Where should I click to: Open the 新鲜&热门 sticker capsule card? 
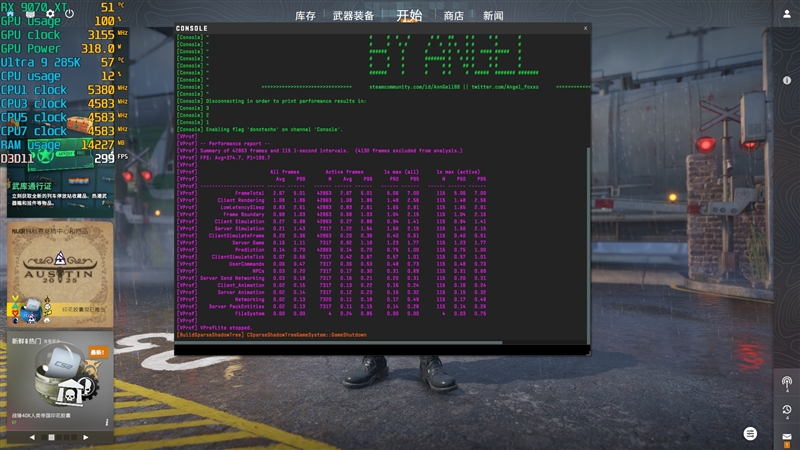[x=60, y=381]
